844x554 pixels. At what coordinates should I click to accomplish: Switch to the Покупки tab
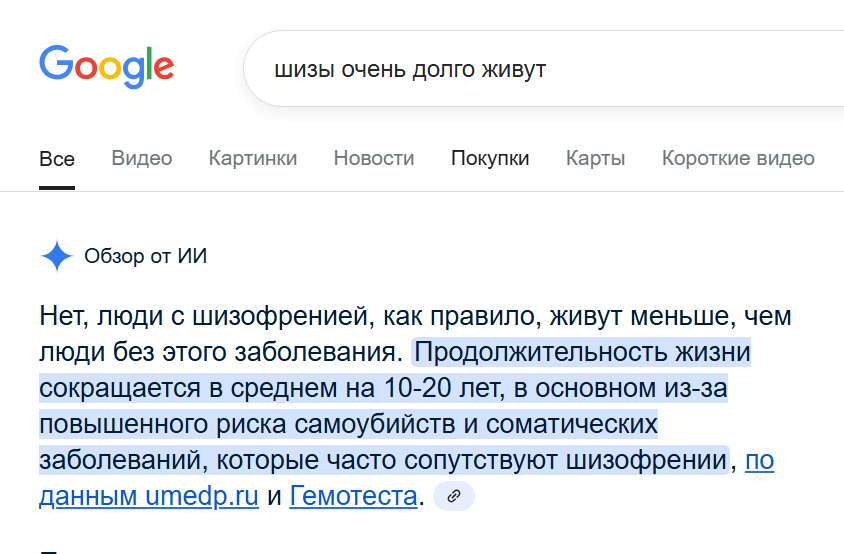tap(490, 158)
